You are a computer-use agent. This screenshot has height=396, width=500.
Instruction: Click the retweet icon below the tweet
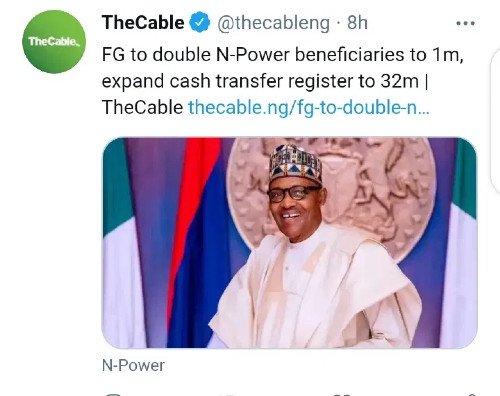[x=230, y=395]
